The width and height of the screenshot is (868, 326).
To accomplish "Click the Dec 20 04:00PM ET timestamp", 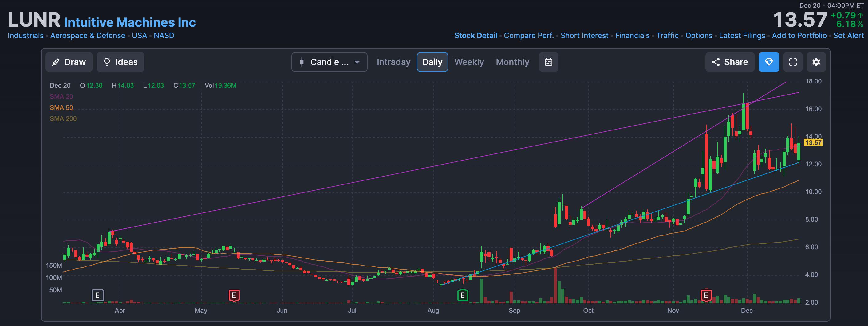I will pos(831,6).
